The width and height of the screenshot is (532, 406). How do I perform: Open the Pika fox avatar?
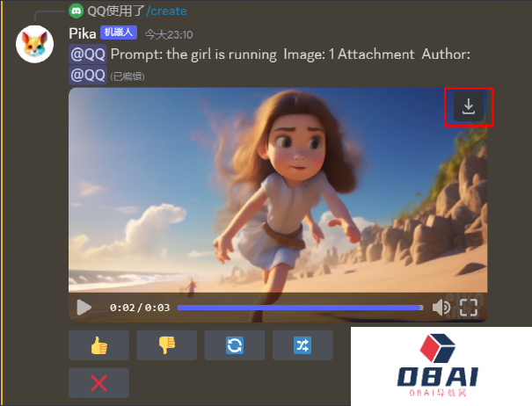[35, 44]
